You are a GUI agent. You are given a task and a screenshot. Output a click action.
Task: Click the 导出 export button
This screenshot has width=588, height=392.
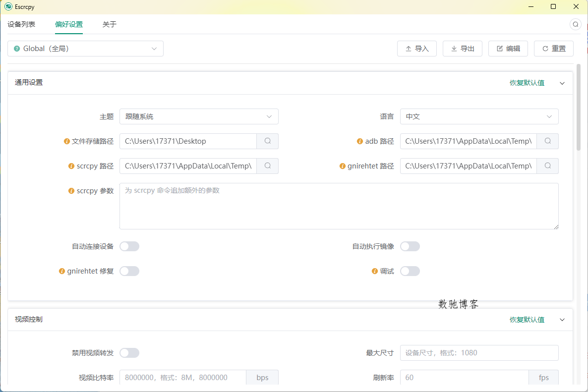463,49
